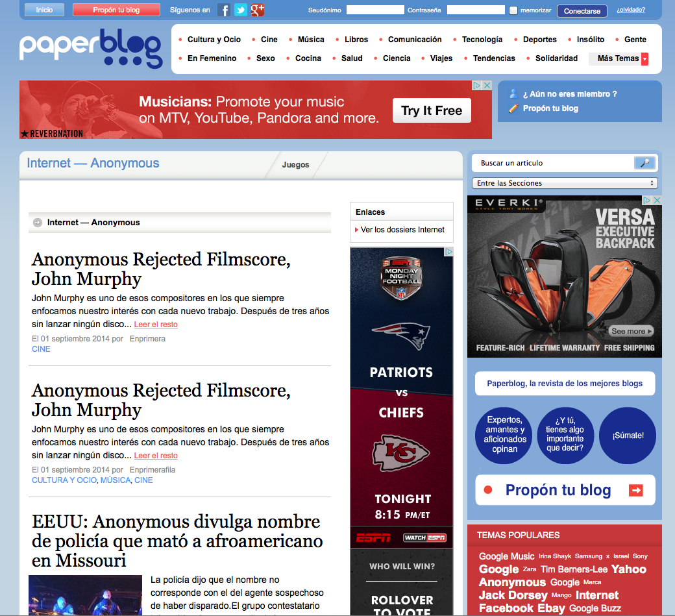Click the ¿Aún no eres miembro? link
This screenshot has width=675, height=616.
(x=570, y=94)
